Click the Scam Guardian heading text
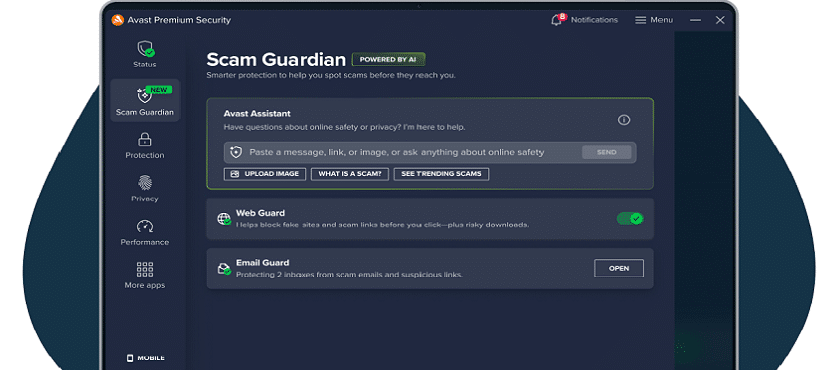Image resolution: width=840 pixels, height=370 pixels. point(276,59)
